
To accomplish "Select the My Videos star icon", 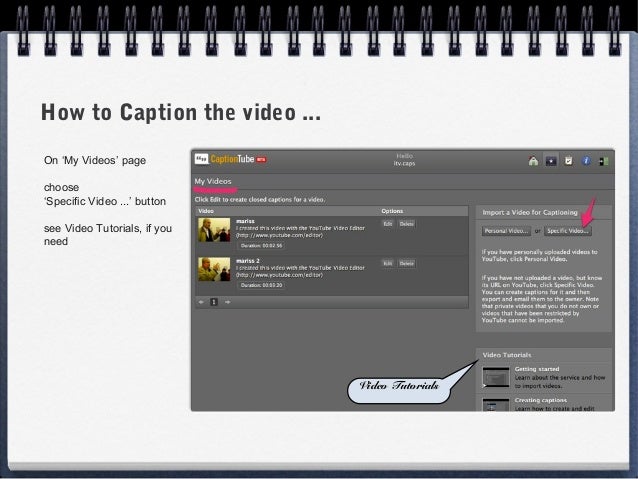I will (x=551, y=161).
